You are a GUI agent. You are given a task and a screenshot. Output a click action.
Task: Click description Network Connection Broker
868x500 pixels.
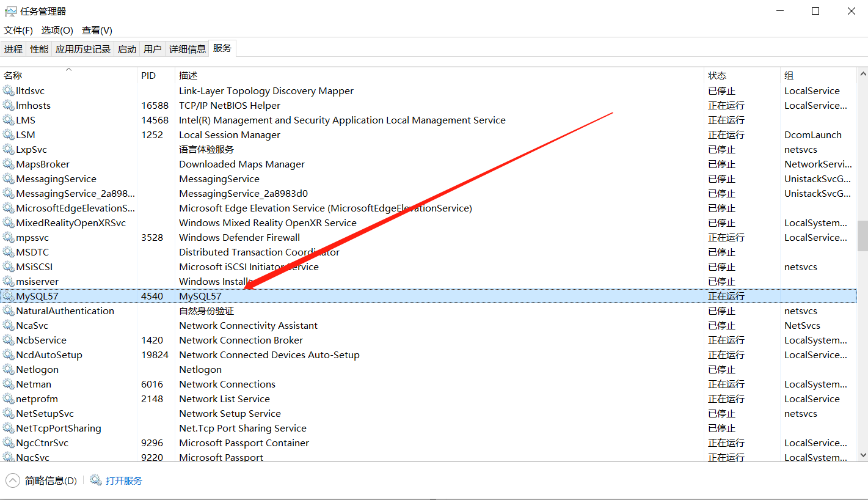pos(241,340)
